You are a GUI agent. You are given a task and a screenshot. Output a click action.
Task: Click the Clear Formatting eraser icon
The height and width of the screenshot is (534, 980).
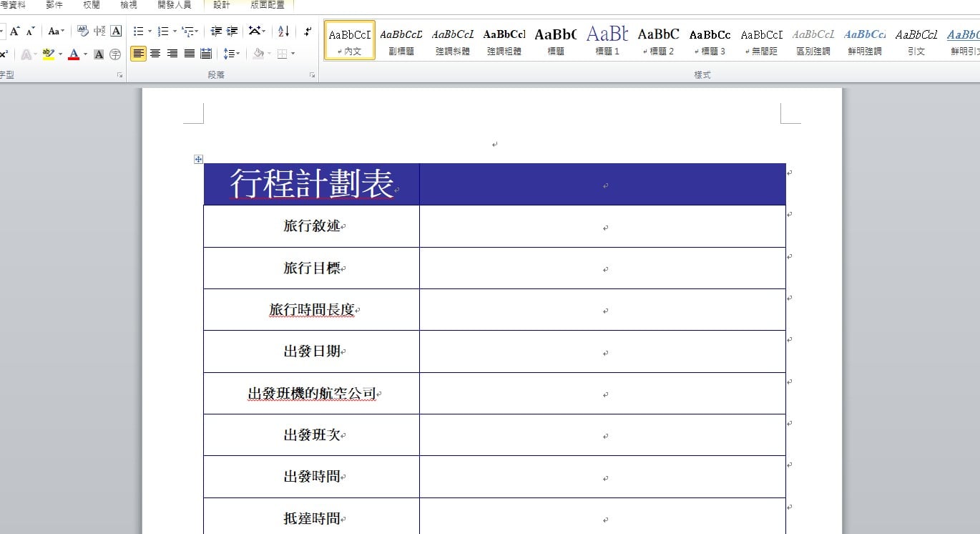tap(82, 31)
